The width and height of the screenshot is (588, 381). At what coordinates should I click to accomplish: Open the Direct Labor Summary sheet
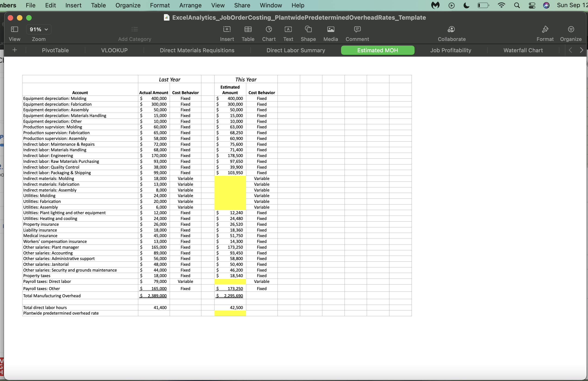tap(296, 50)
